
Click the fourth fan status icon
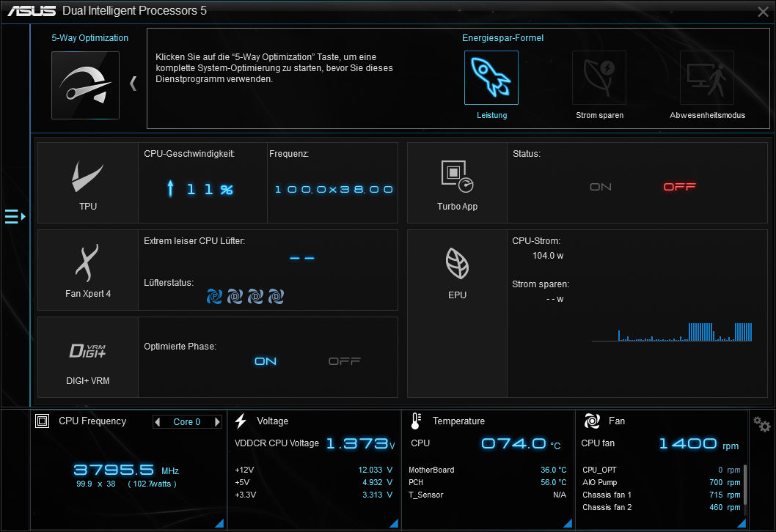coord(277,296)
